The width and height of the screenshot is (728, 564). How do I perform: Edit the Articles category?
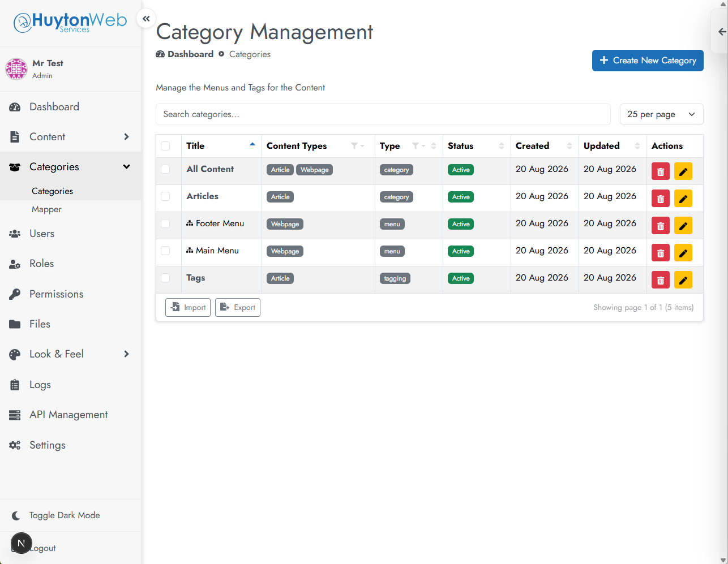click(683, 199)
